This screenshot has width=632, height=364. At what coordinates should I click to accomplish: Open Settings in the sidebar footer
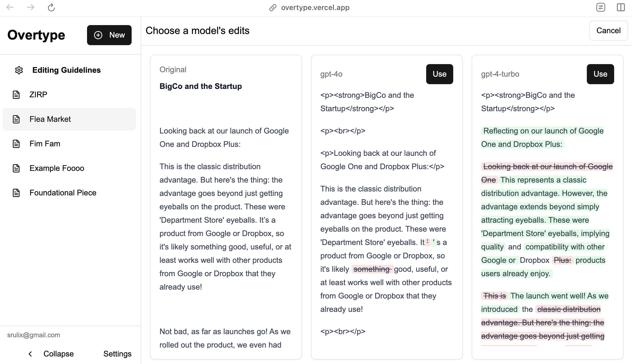click(117, 354)
